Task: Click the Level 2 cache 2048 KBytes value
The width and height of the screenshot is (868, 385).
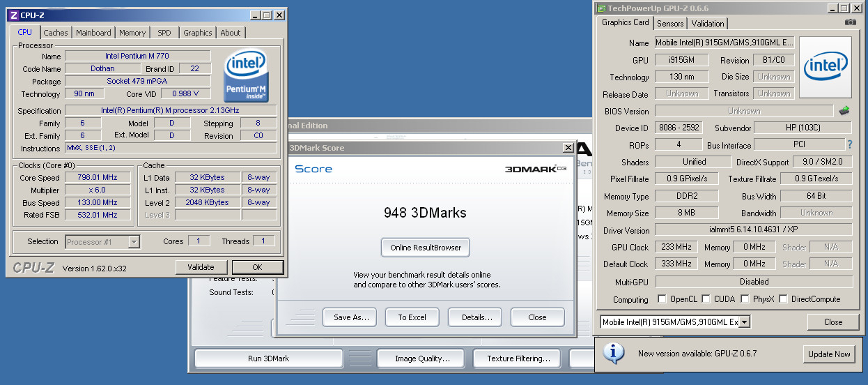Action: 207,202
